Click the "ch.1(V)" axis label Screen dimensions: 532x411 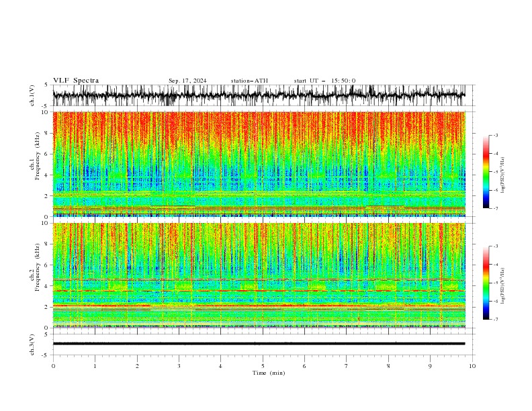(32, 95)
